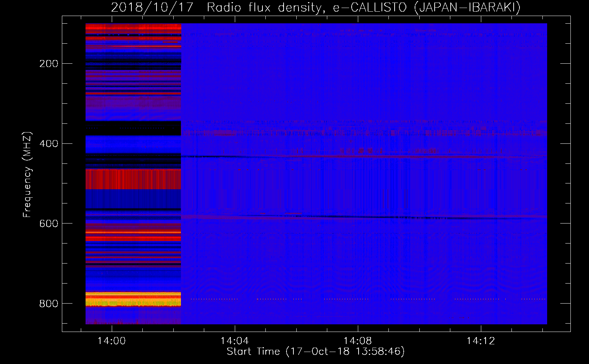Click the 14:00 time tick label

click(x=111, y=341)
